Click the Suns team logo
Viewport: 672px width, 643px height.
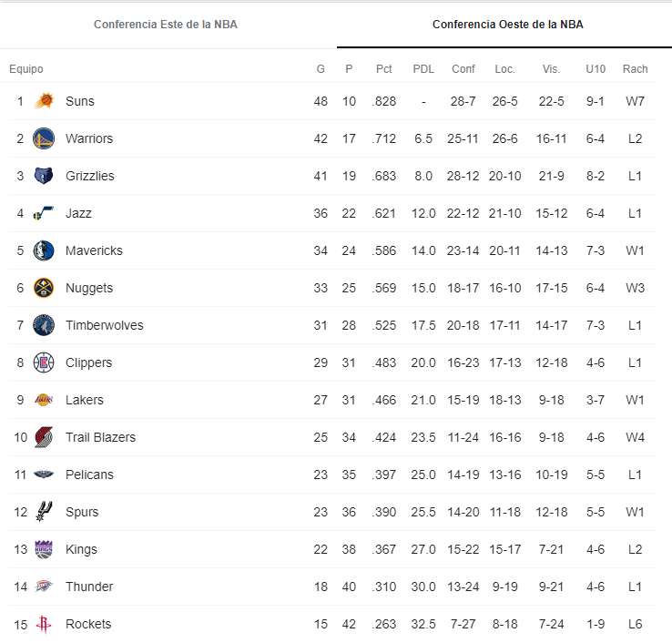pos(44,101)
